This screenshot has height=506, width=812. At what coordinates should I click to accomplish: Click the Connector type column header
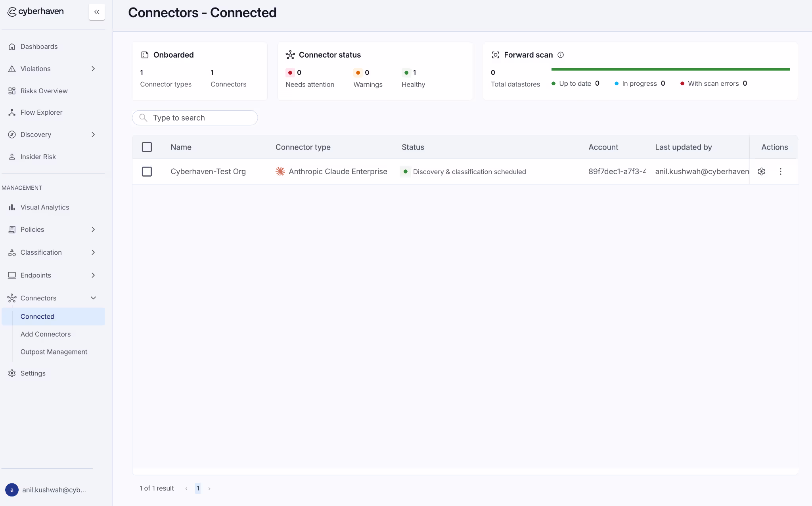point(303,147)
